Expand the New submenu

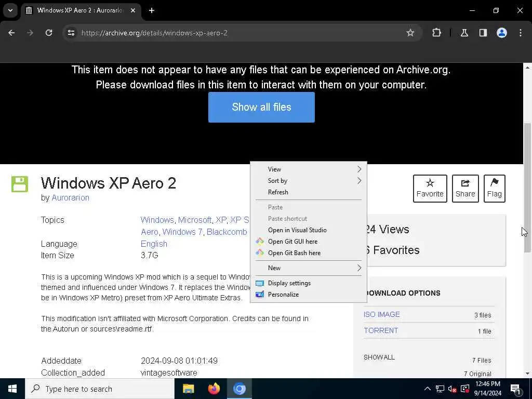click(x=309, y=268)
